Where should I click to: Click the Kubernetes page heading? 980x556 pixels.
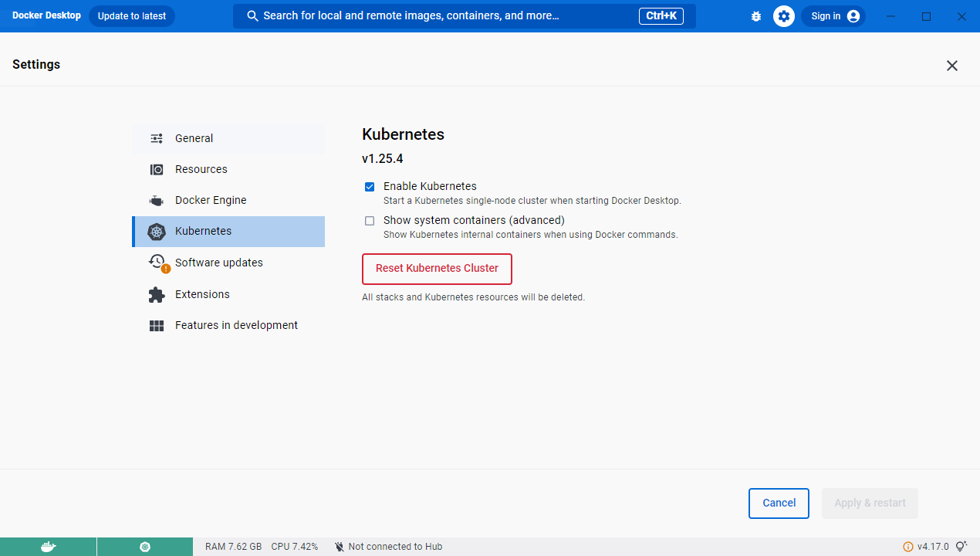coord(403,134)
